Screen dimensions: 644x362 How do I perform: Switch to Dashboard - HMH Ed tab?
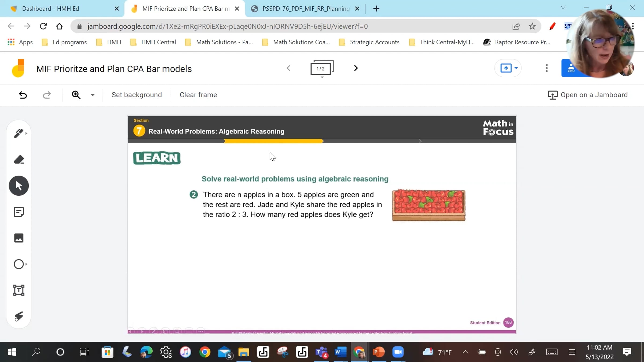50,9
